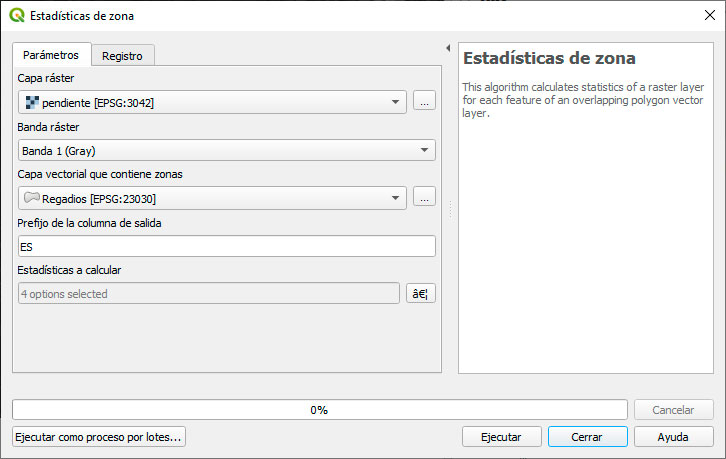Browse for raster layer with ellipsis button
The image size is (726, 459).
point(424,101)
